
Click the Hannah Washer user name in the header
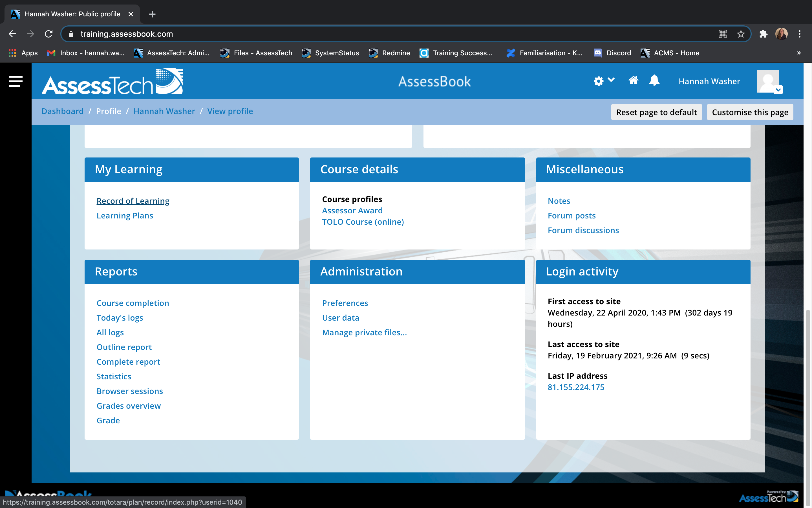[x=709, y=81]
